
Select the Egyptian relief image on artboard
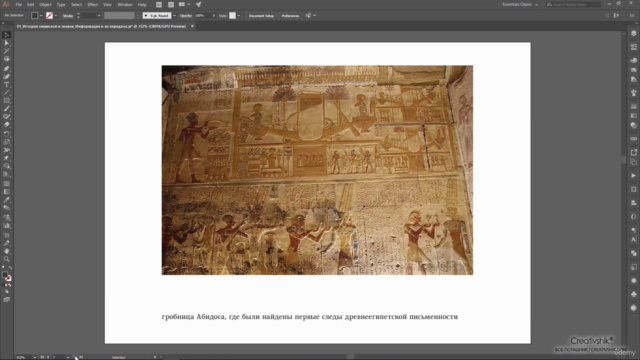(317, 170)
